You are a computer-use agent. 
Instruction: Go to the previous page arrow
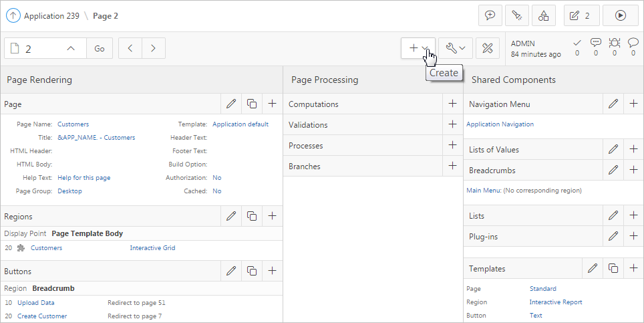[x=130, y=48]
